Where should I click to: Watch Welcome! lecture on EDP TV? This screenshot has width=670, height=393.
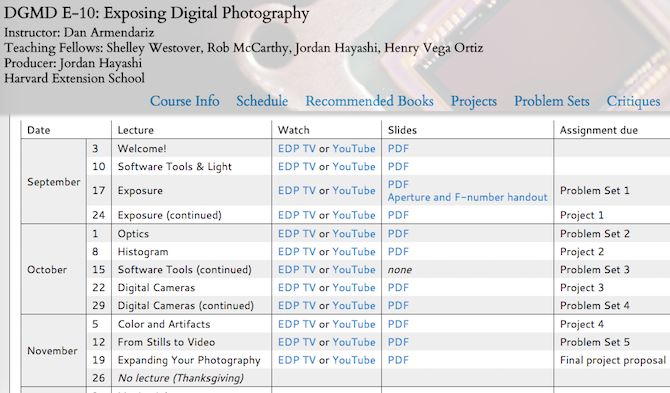pos(297,149)
